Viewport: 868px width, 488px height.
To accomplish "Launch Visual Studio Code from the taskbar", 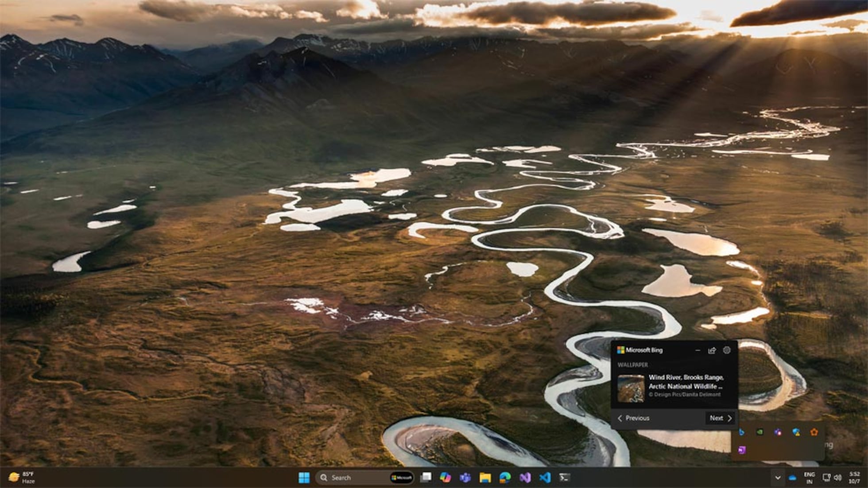I will (x=544, y=478).
